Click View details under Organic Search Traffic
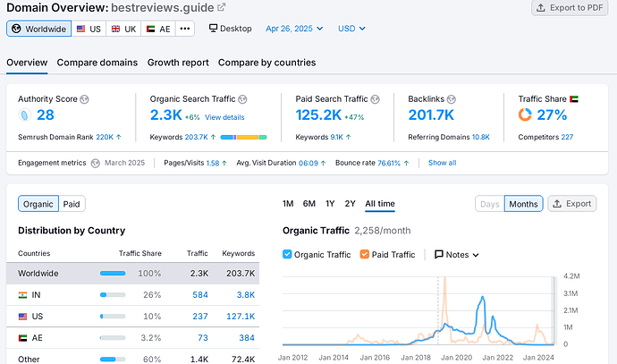617x364 pixels. click(224, 117)
